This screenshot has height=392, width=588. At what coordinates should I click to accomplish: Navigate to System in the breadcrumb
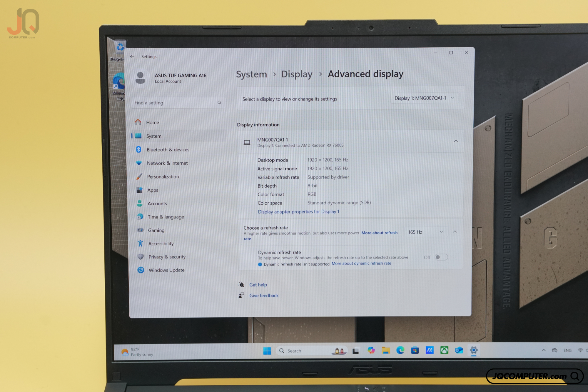pos(251,74)
